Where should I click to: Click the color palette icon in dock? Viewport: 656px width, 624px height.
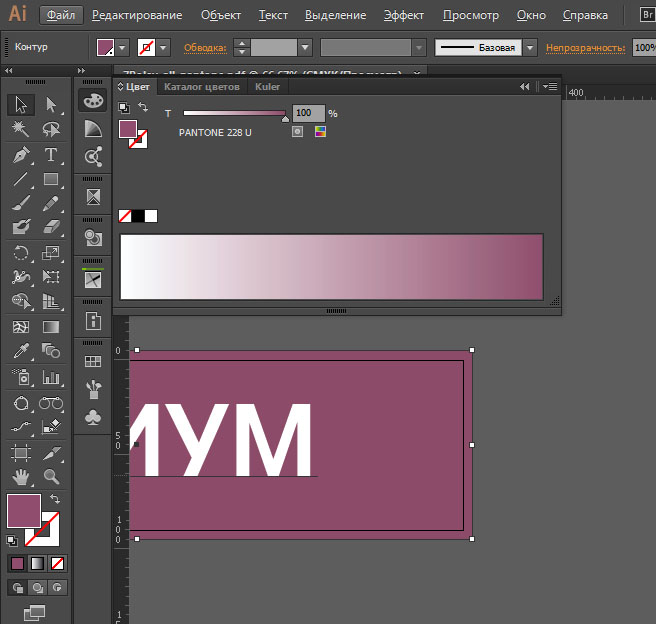pos(93,101)
